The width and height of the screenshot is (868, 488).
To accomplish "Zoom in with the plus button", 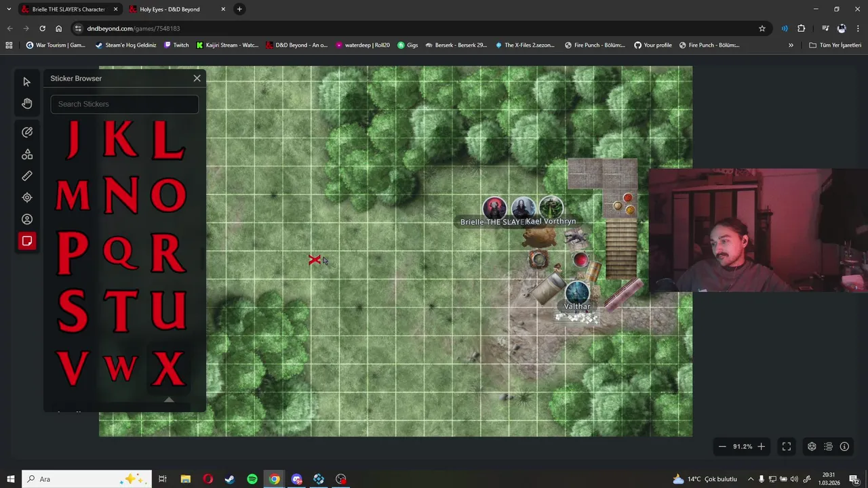I will point(761,447).
